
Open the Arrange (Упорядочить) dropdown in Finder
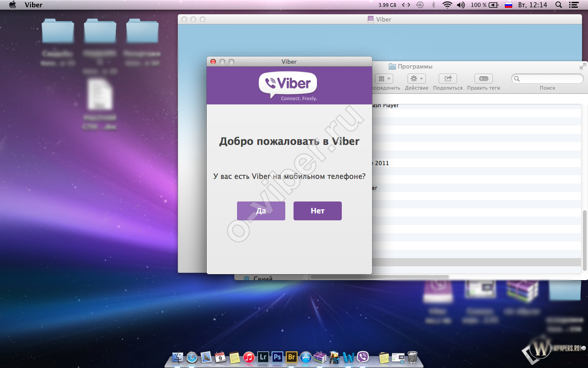click(384, 79)
